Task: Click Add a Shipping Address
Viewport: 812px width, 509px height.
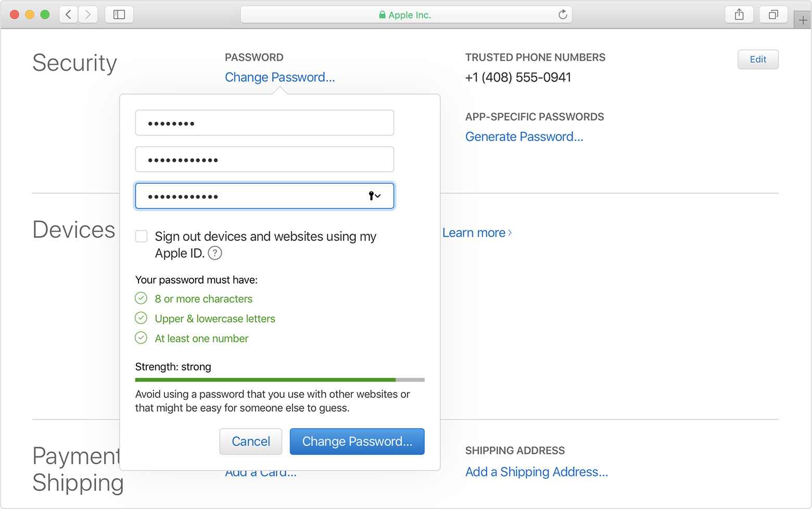Action: 536,472
